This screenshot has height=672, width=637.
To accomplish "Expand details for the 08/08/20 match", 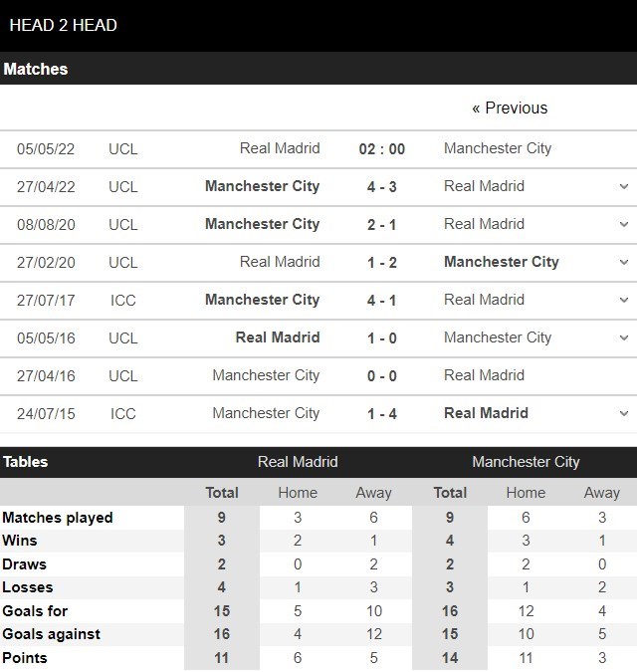I will [x=623, y=224].
